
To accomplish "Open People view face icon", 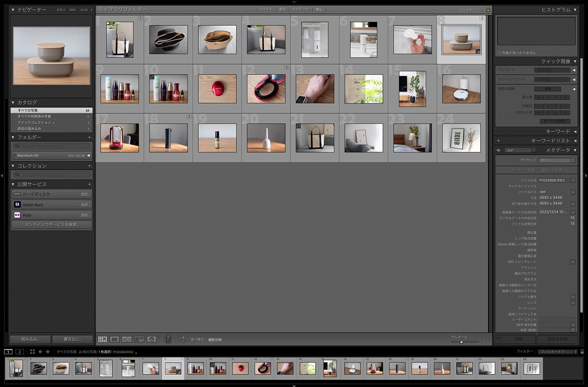I will [x=152, y=340].
